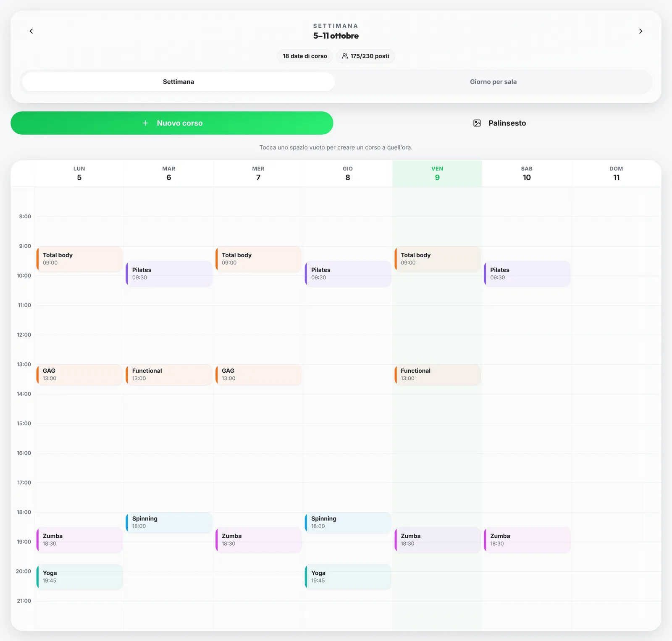672x641 pixels.
Task: Open Friday's Total body 09:00 class
Action: (x=437, y=259)
